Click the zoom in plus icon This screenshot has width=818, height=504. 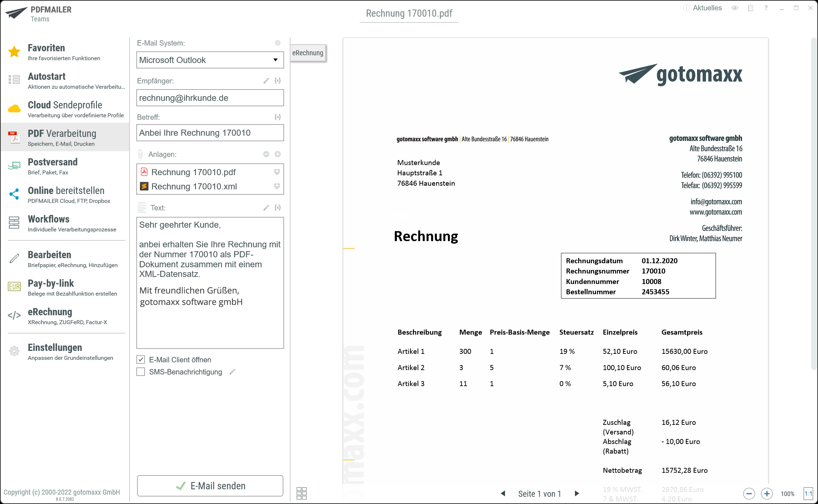click(x=767, y=494)
